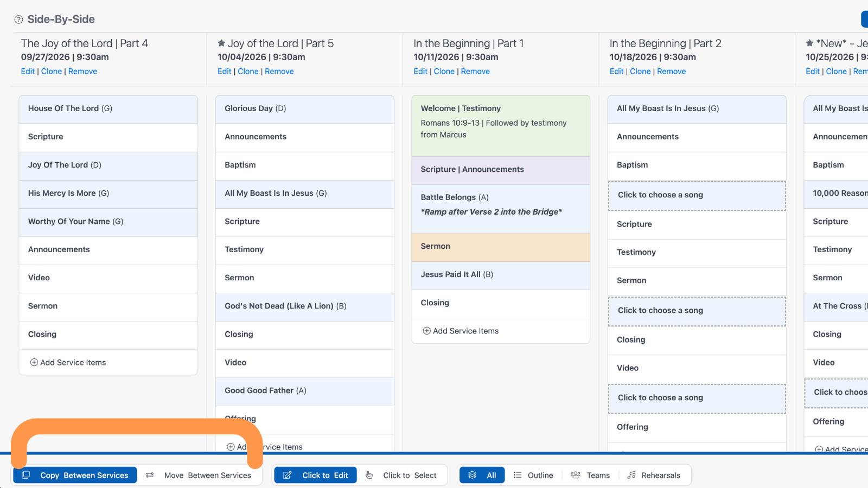Remove The Joy of the Lord Part 4 service

(82, 71)
